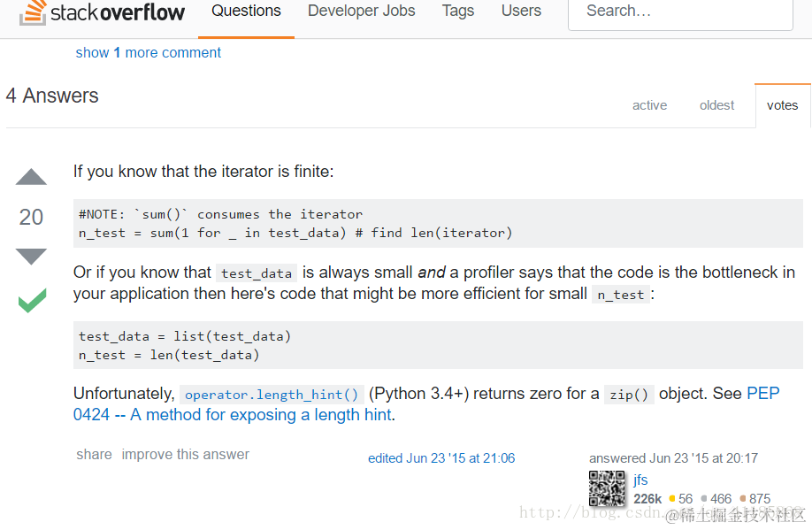Open the Questions navigation item
The height and width of the screenshot is (530, 812).
(246, 12)
